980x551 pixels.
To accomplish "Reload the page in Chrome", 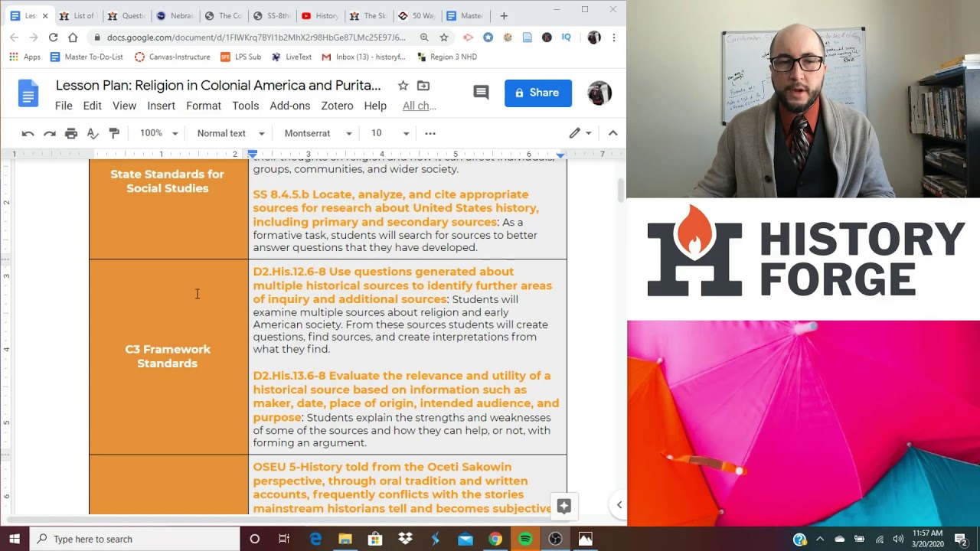I will [53, 37].
